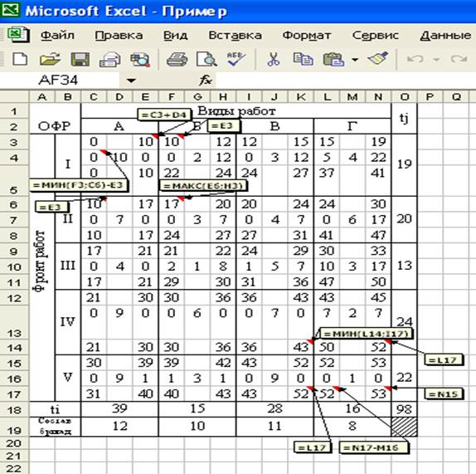The width and height of the screenshot is (476, 474).
Task: Click the hatched cell O19
Action: click(x=404, y=427)
